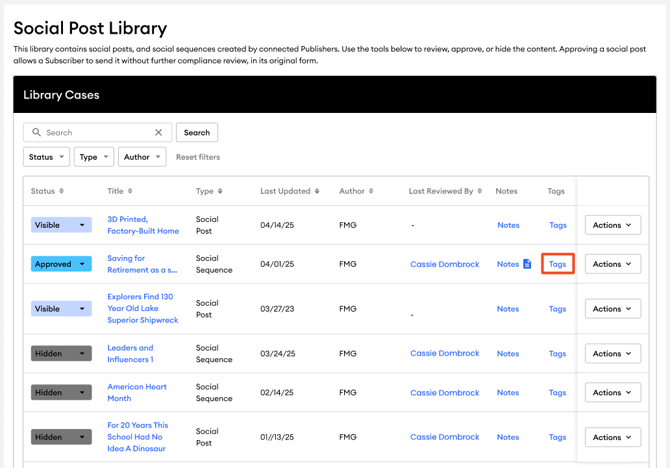Focus the Search input field
The width and height of the screenshot is (670, 468).
click(97, 132)
